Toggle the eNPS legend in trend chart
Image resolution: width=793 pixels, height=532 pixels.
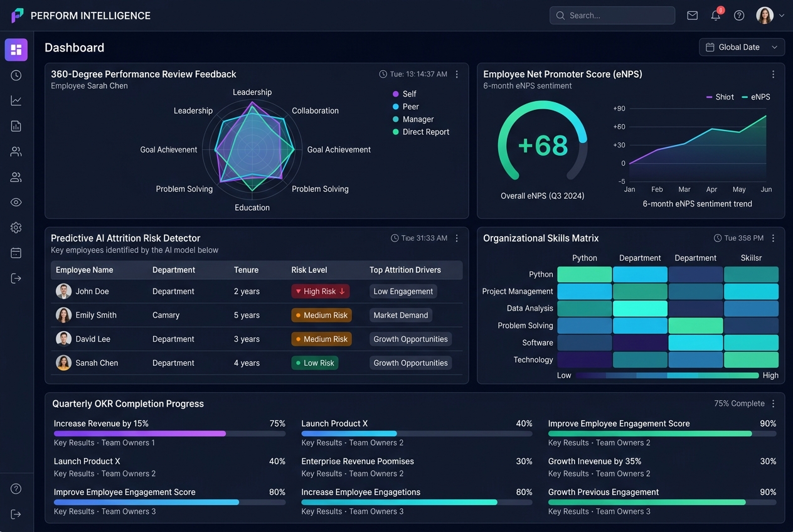coord(756,97)
